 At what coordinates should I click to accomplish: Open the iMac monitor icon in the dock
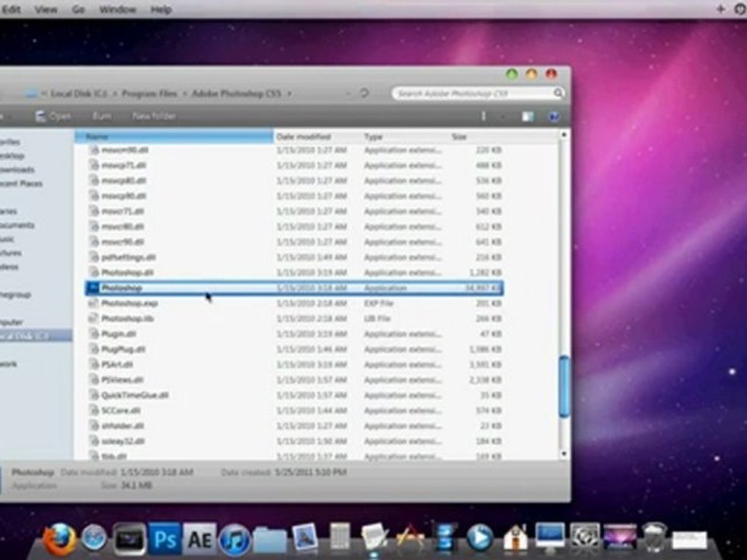pos(550,538)
